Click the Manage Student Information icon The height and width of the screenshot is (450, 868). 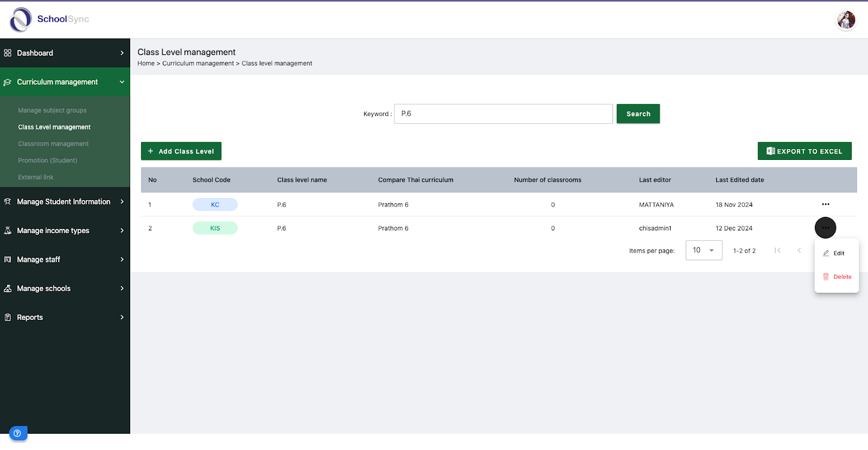coord(8,202)
